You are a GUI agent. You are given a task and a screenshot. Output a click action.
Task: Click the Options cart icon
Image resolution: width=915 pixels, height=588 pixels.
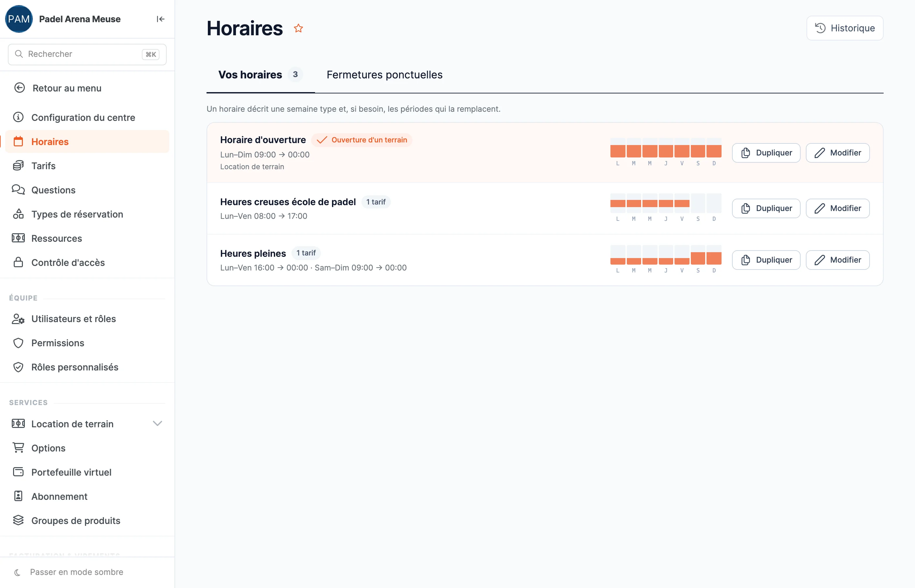pos(18,448)
